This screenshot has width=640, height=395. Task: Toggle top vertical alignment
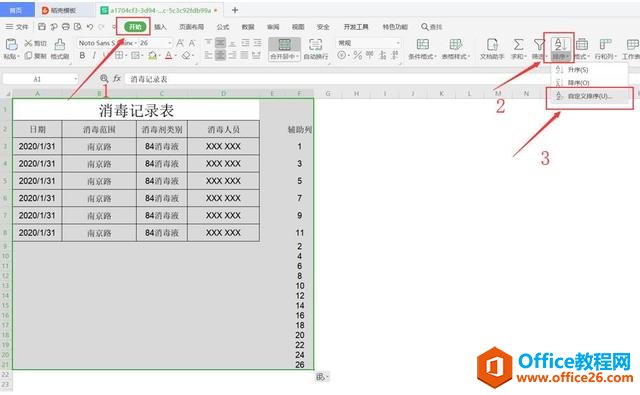coord(208,43)
